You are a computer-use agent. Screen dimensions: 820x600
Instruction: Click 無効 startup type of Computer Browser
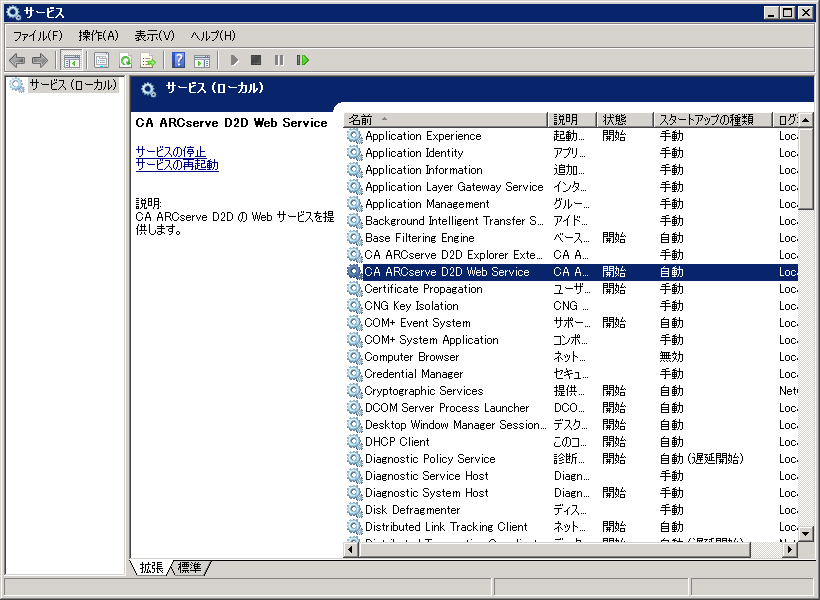coord(671,357)
